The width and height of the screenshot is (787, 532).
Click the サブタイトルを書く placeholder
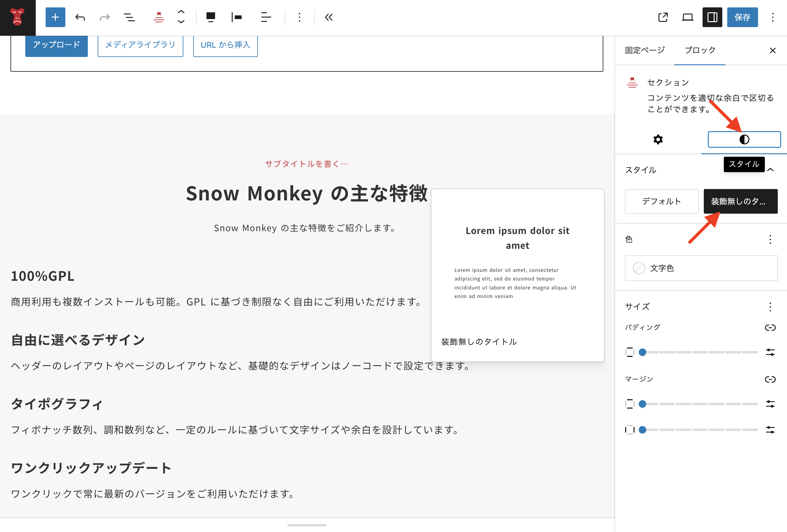(x=307, y=164)
